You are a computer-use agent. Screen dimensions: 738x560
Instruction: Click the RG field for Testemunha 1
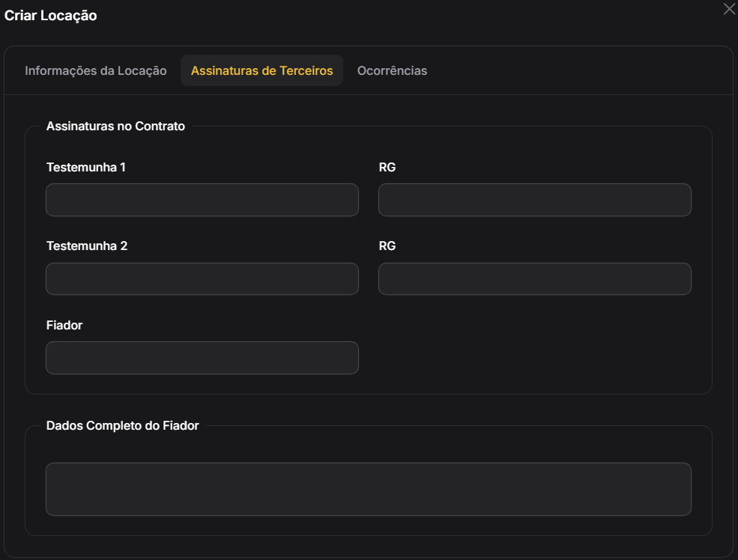(x=535, y=200)
